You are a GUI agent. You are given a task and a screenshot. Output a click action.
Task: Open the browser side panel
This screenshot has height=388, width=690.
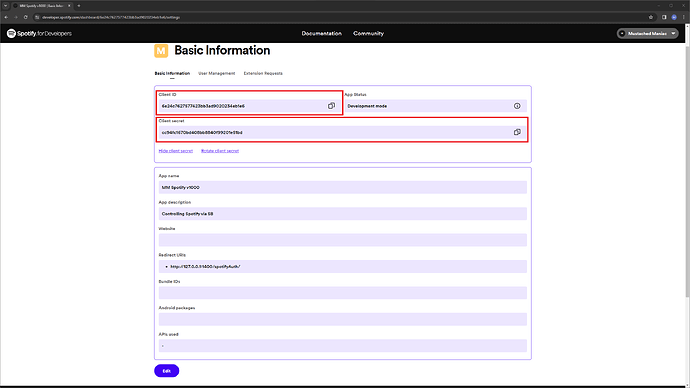(x=664, y=17)
